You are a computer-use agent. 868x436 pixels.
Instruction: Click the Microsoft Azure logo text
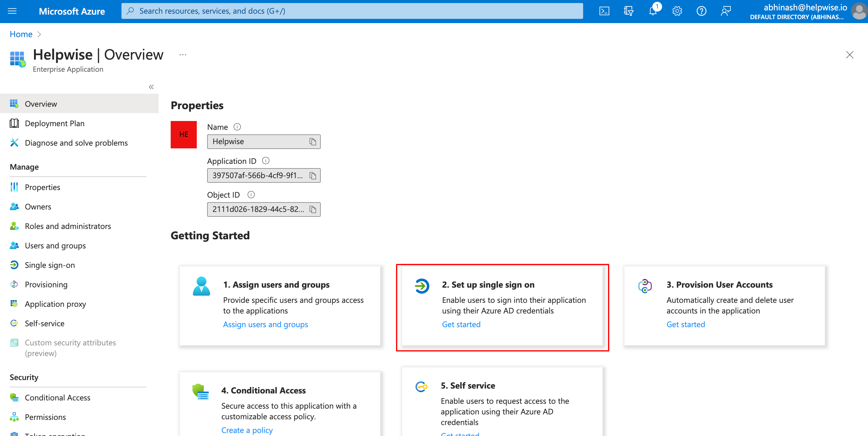tap(72, 11)
